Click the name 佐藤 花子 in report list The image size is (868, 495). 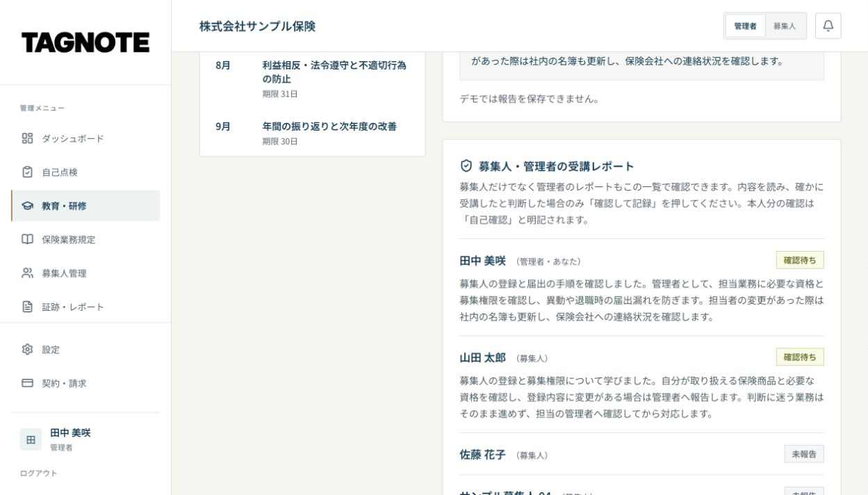tap(482, 454)
